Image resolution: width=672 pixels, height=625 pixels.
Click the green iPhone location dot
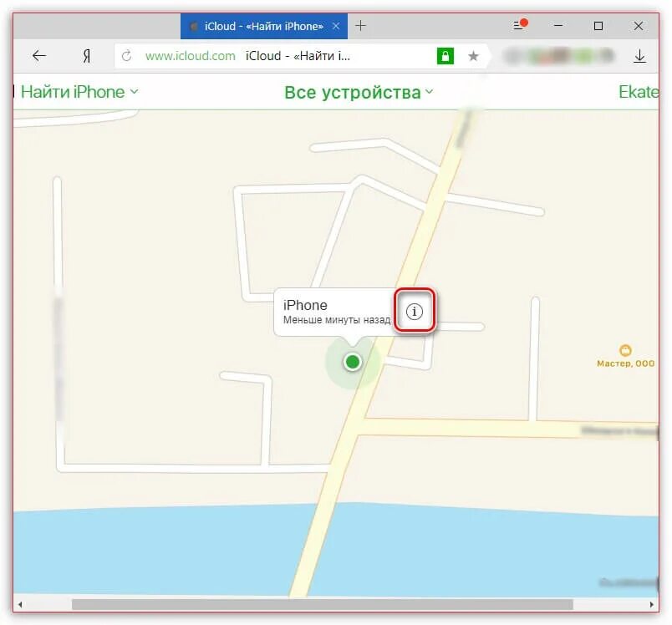point(353,362)
